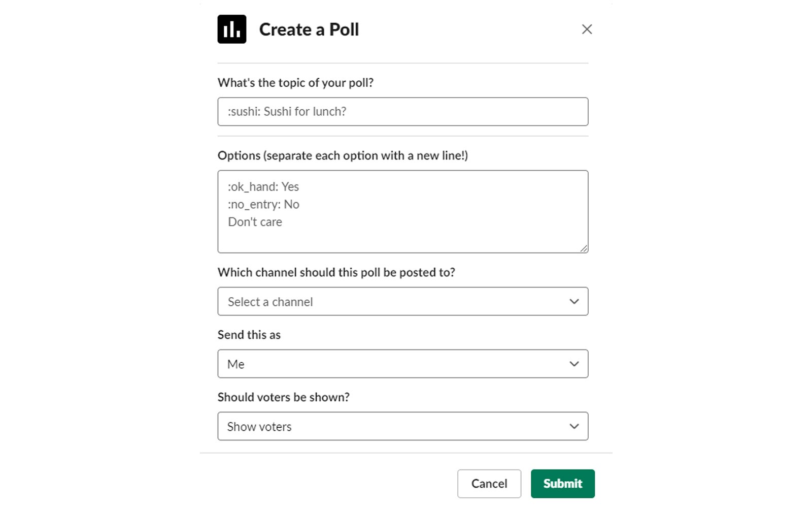Image resolution: width=812 pixels, height=508 pixels.
Task: Click the dialog close icon in the corner
Action: (x=587, y=29)
